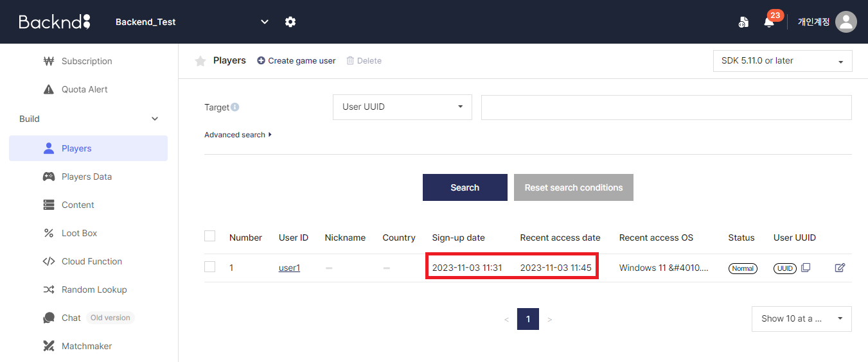
Task: Click the UUID badge for user1
Action: pos(785,268)
